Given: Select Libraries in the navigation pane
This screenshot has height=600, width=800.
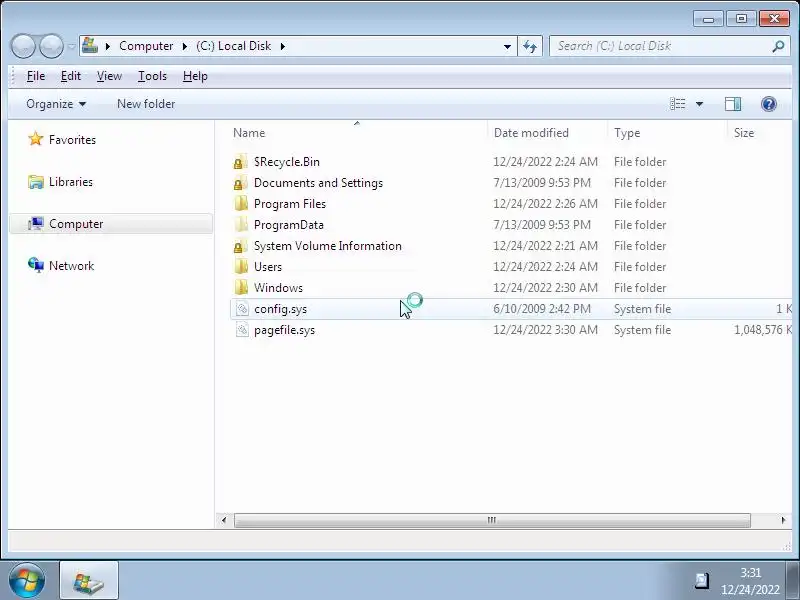Looking at the screenshot, I should click(71, 182).
